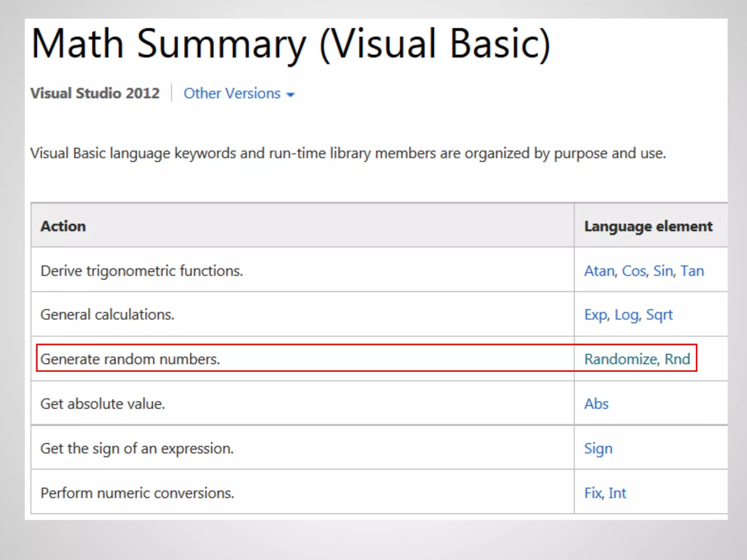Open the Fix function link
Image resolution: width=747 pixels, height=560 pixels.
pyautogui.click(x=593, y=493)
